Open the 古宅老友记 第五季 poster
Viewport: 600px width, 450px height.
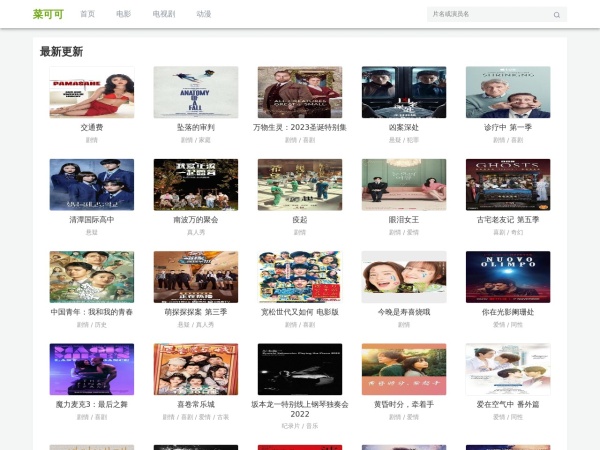tap(508, 184)
